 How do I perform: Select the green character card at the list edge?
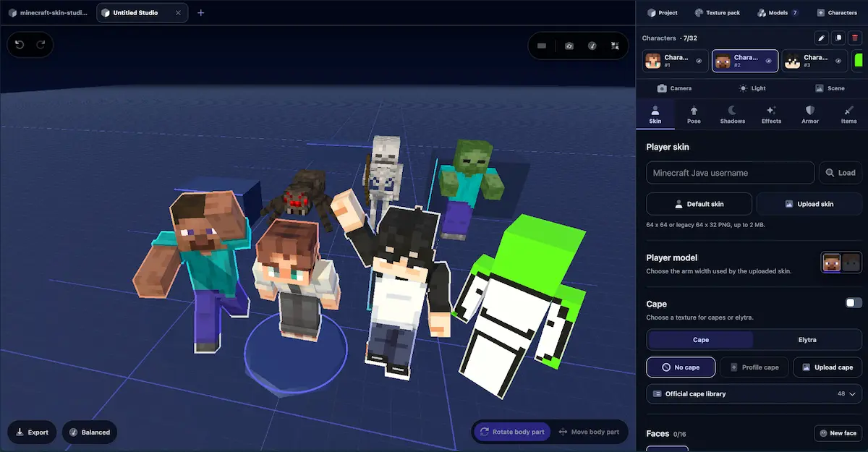[859, 61]
